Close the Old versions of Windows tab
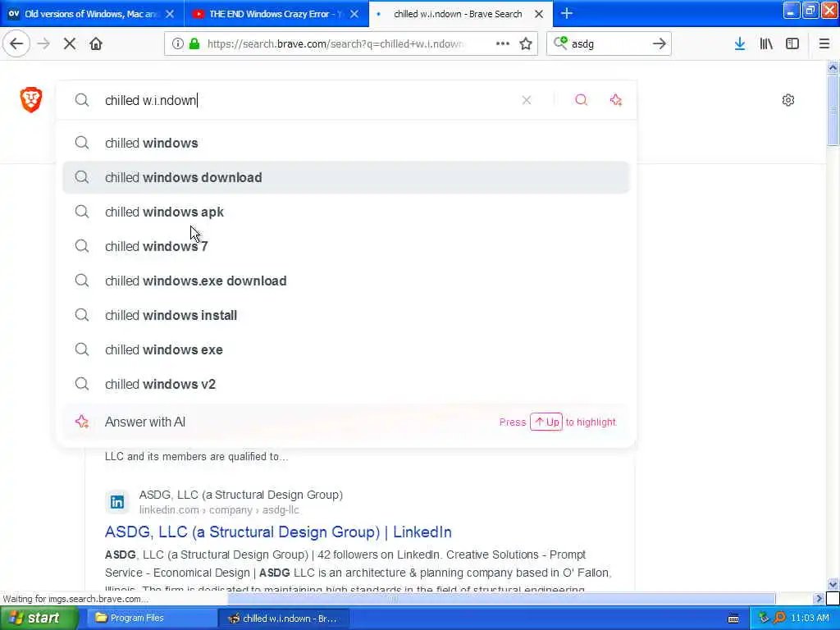The height and width of the screenshot is (630, 840). tap(170, 14)
